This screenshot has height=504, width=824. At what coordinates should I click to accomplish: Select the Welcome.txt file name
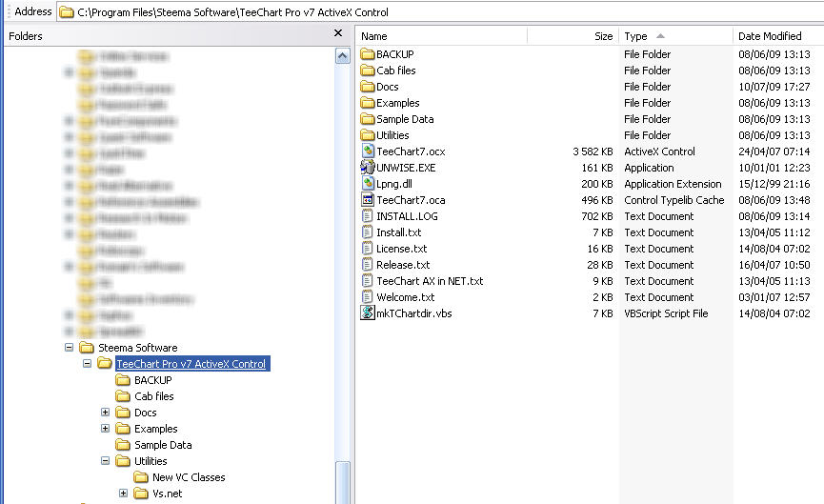(406, 297)
